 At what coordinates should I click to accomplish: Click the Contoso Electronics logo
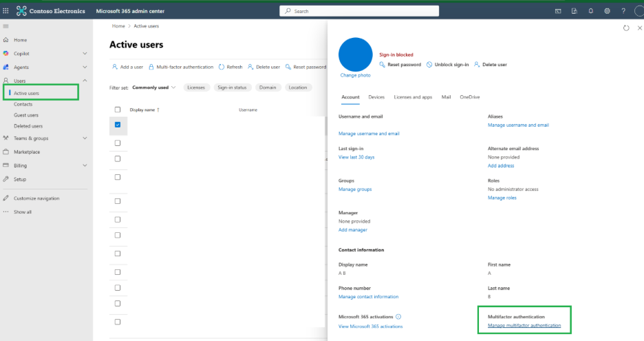click(21, 11)
